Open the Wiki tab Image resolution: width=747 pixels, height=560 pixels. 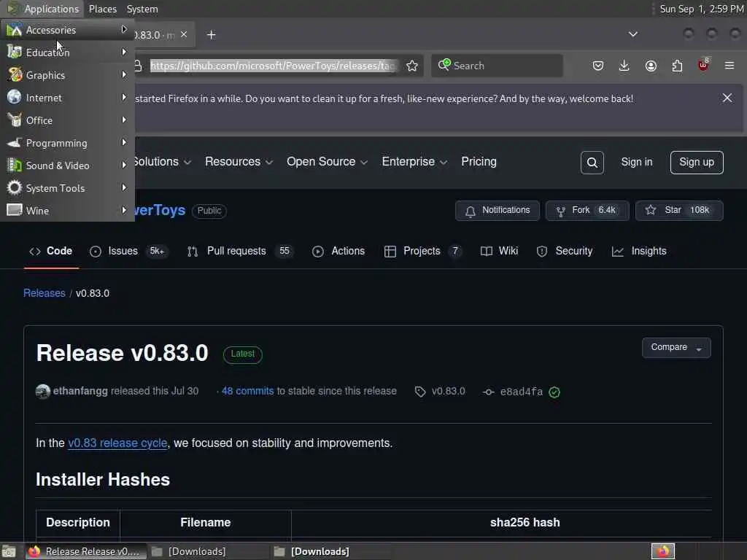pyautogui.click(x=499, y=251)
